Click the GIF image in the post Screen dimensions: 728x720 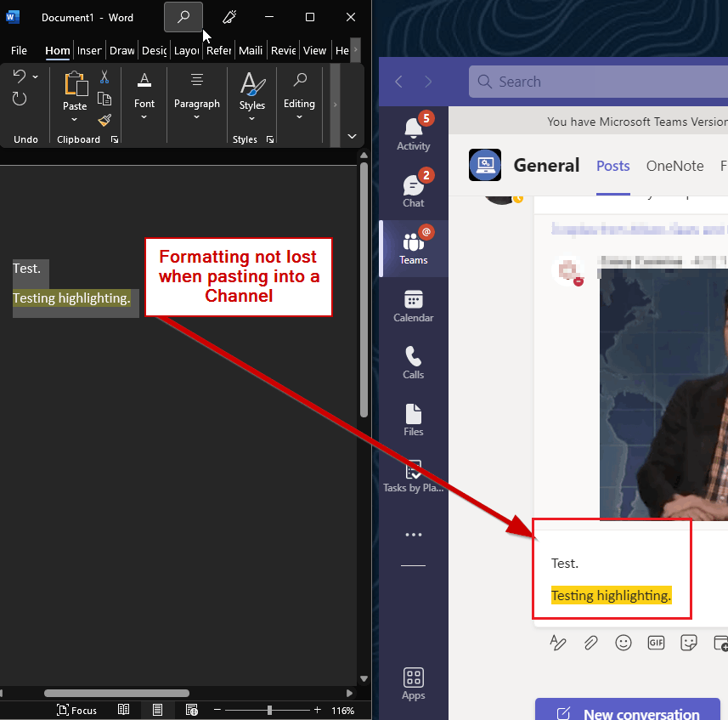pyautogui.click(x=664, y=394)
